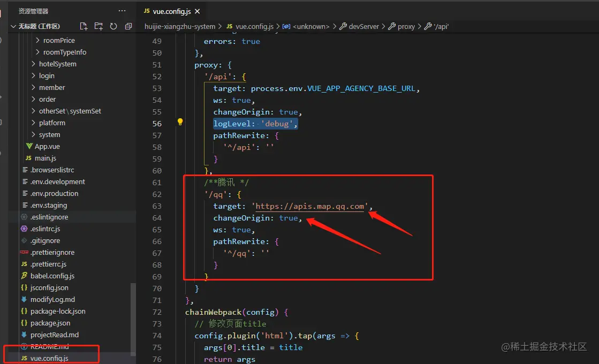Click the logLevel text on line 56
This screenshot has width=599, height=364.
tap(231, 124)
